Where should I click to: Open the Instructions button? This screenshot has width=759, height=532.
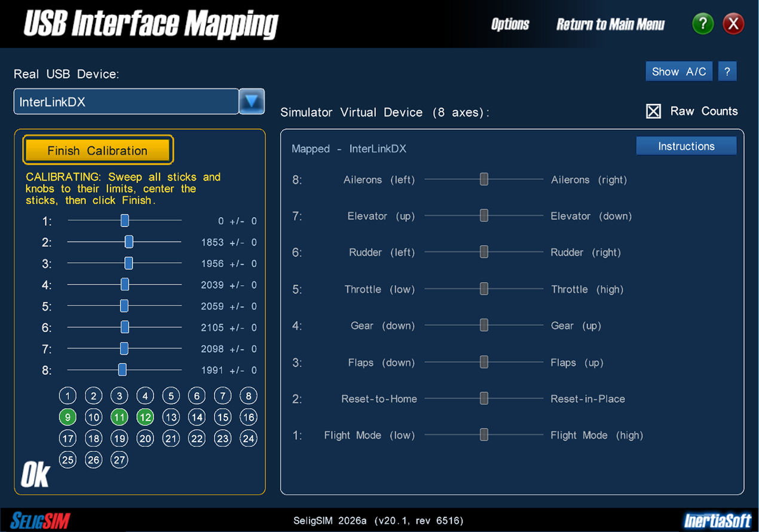(x=686, y=146)
